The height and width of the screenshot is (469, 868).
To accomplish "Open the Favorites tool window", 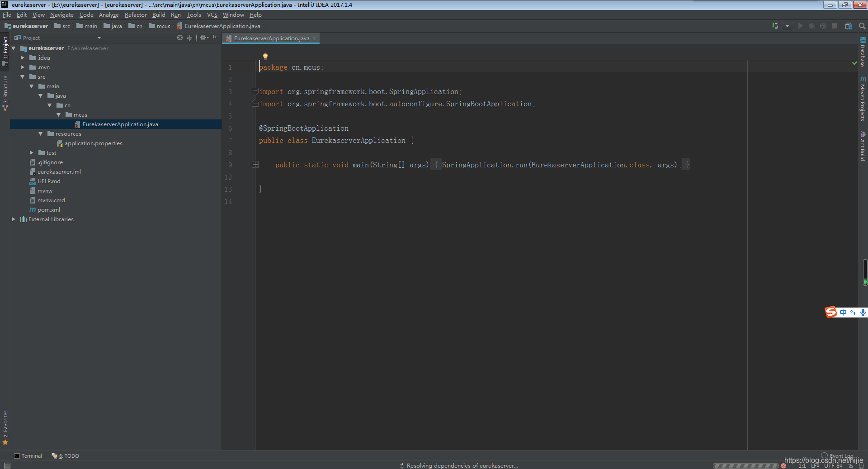I will click(x=5, y=428).
